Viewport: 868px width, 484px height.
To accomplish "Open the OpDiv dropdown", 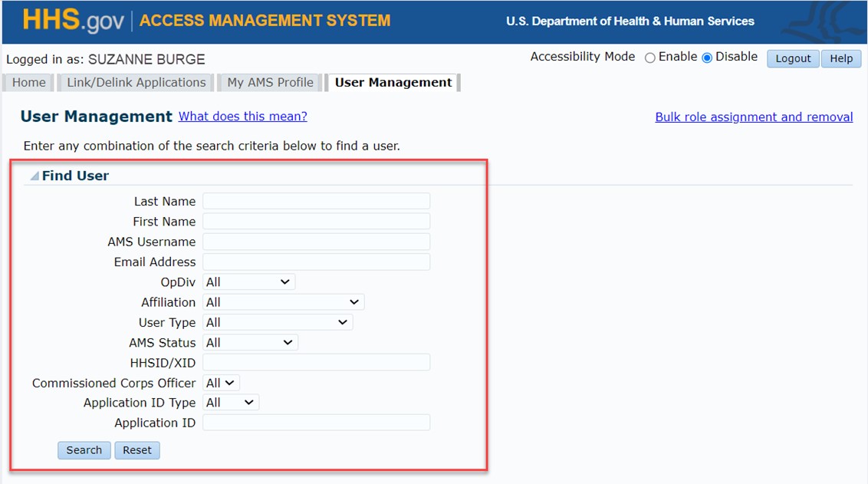I will tap(248, 282).
